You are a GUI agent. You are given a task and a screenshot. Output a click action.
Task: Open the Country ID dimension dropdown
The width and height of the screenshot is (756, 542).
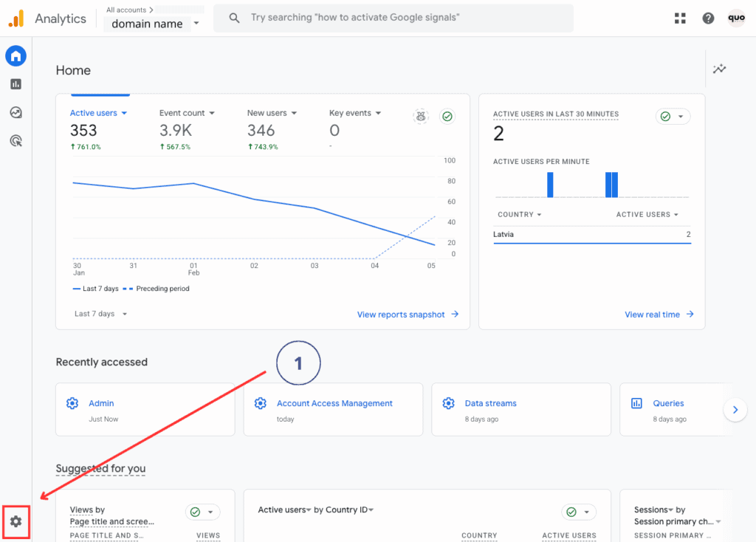click(349, 510)
